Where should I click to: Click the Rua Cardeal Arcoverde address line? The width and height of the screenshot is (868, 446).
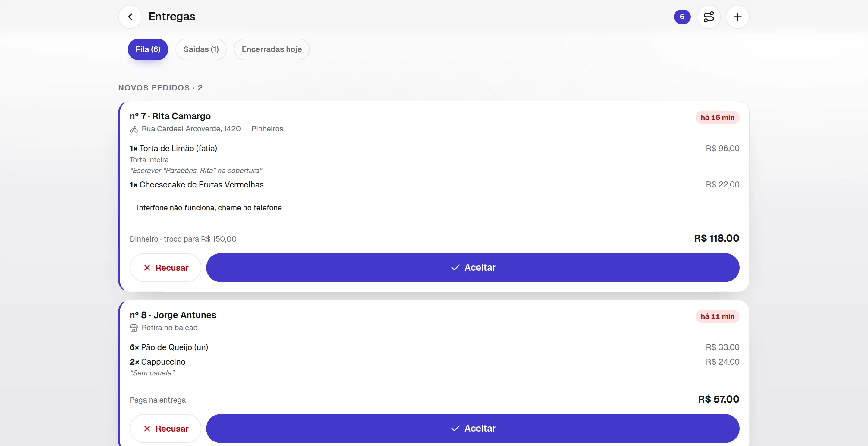212,129
